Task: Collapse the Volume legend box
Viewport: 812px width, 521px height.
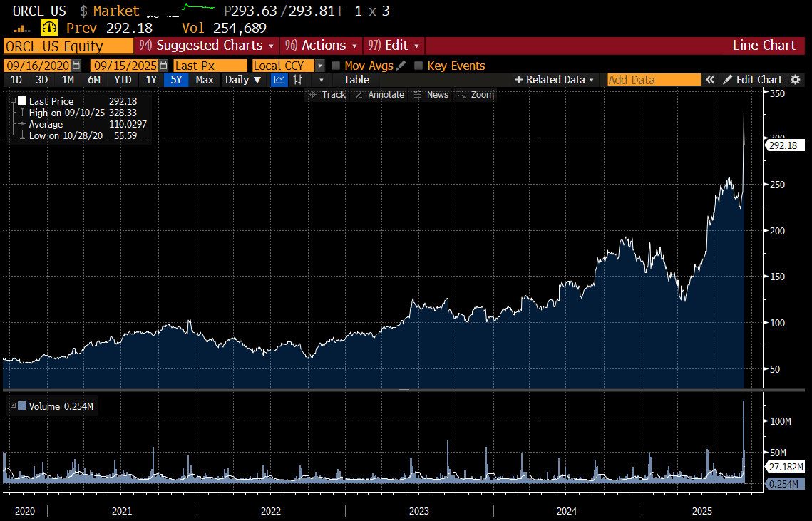Action: click(x=14, y=406)
